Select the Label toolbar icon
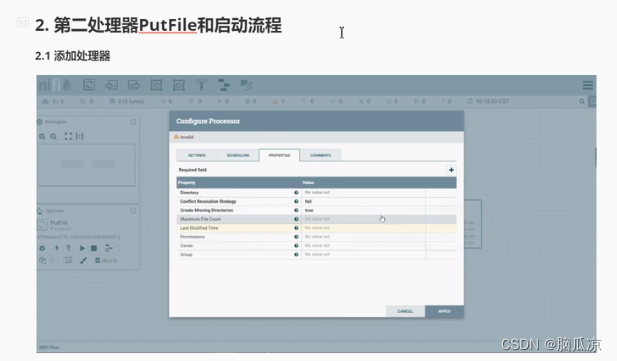 tap(246, 85)
